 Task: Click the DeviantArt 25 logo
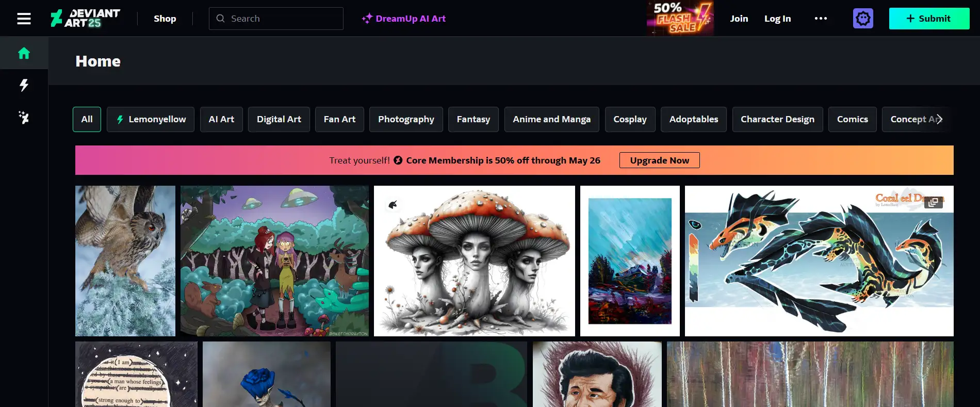[x=85, y=18]
